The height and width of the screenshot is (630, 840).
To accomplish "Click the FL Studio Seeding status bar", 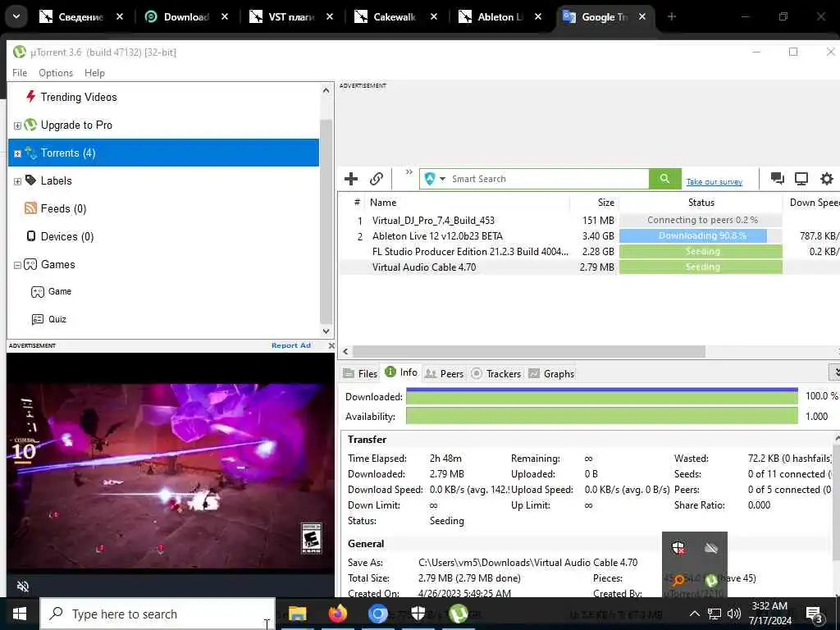I will (701, 251).
